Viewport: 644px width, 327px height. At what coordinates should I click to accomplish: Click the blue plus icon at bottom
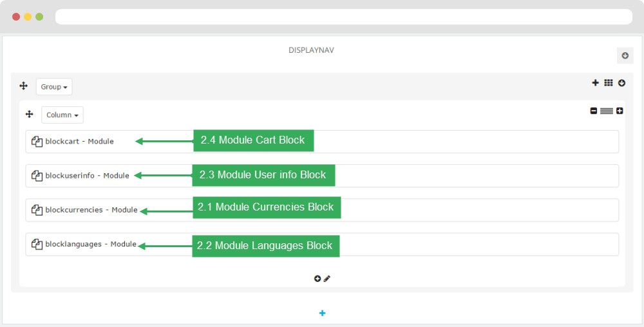(x=323, y=313)
